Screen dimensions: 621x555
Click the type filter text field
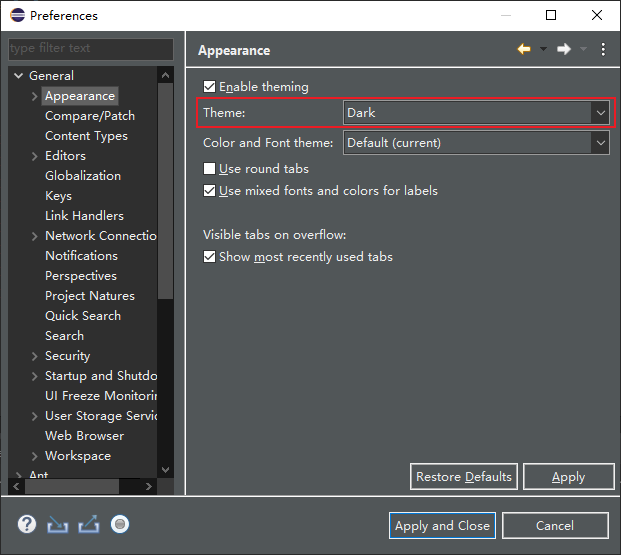click(x=91, y=49)
